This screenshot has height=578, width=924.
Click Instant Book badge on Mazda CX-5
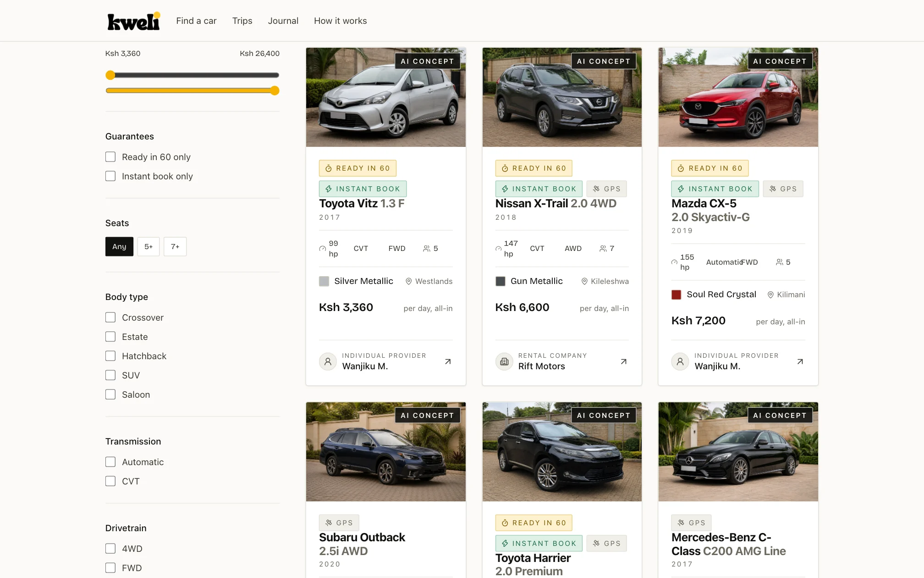[715, 189]
